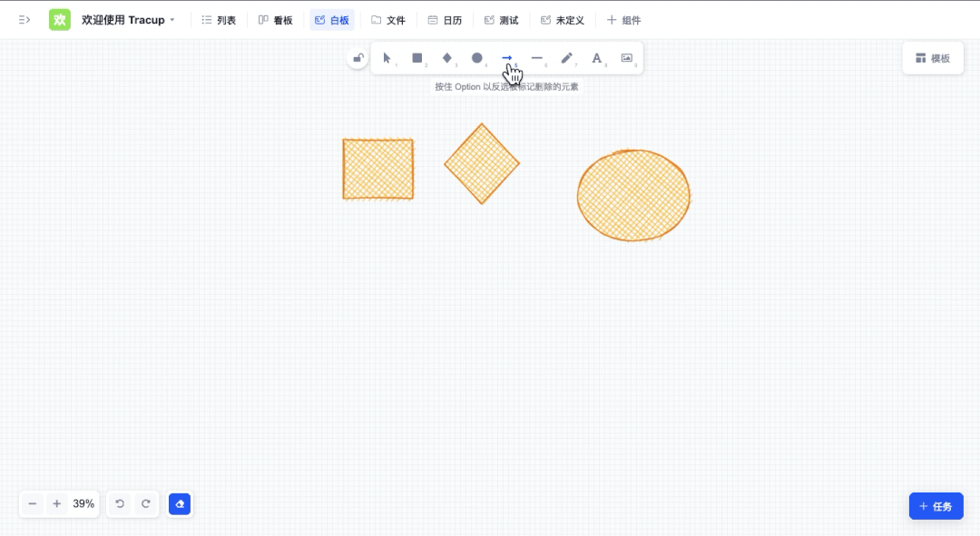Toggle the canvas lock icon
The image size is (980, 536).
tap(358, 59)
